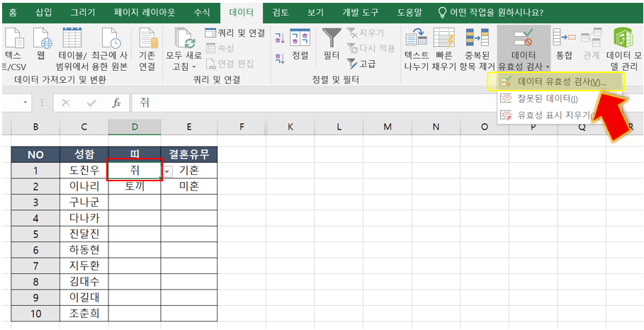Select column D header
The height and width of the screenshot is (330, 644).
[x=135, y=127]
